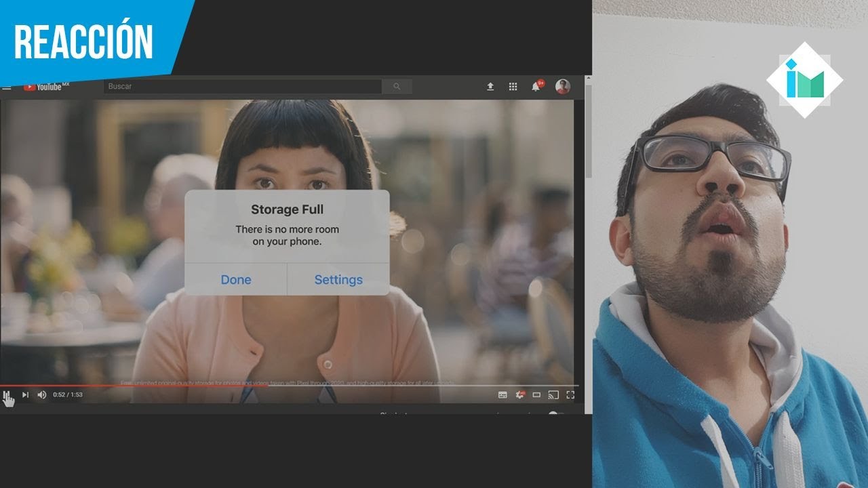Click the magnifier search button
The height and width of the screenshot is (488, 868).
click(397, 87)
